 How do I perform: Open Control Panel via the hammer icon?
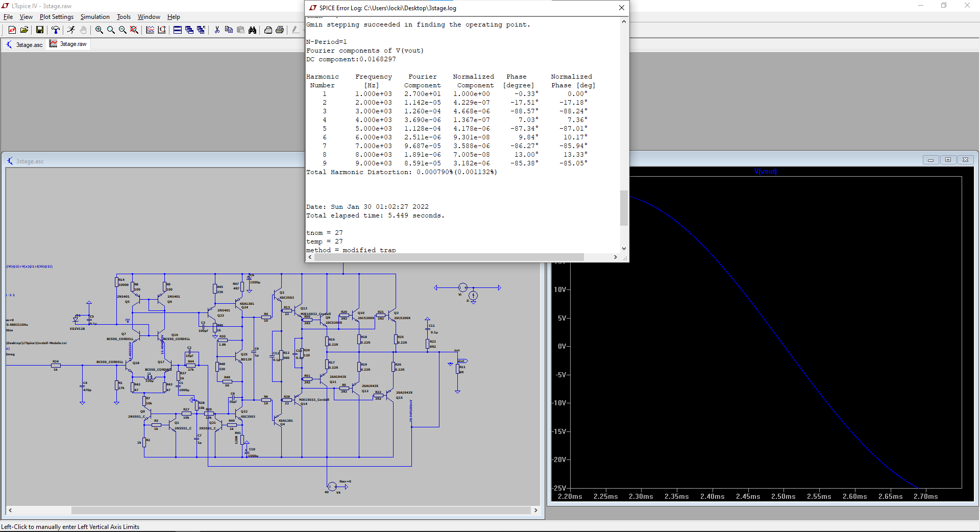[56, 30]
